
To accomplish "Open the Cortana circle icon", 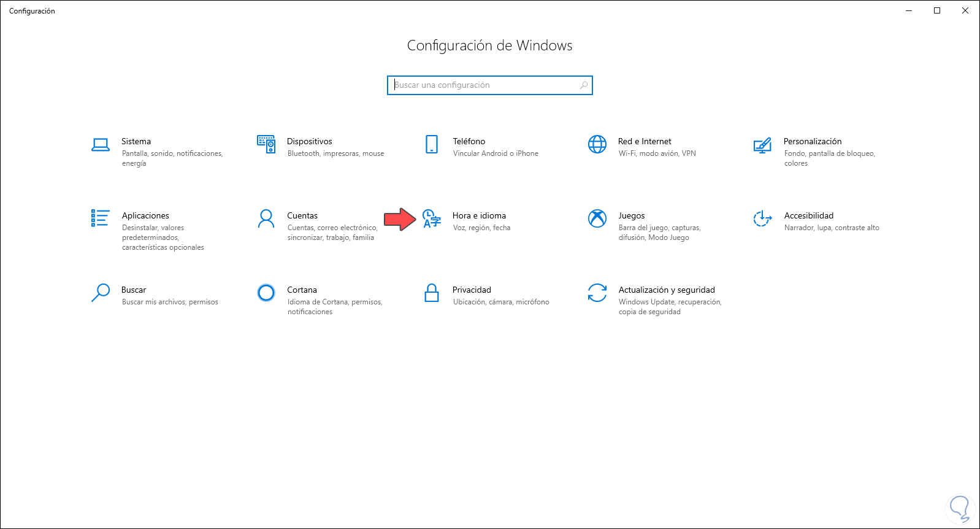I will tap(266, 293).
